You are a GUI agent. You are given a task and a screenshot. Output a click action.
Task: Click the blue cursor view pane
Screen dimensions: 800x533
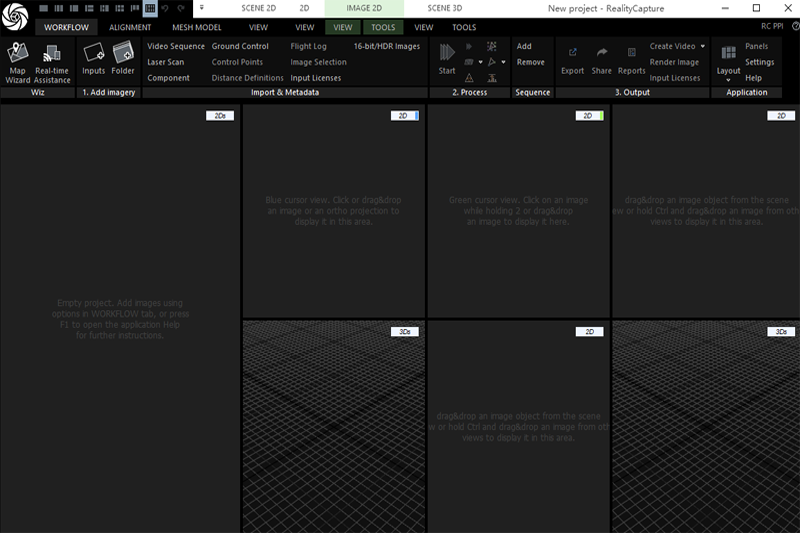tap(334, 211)
